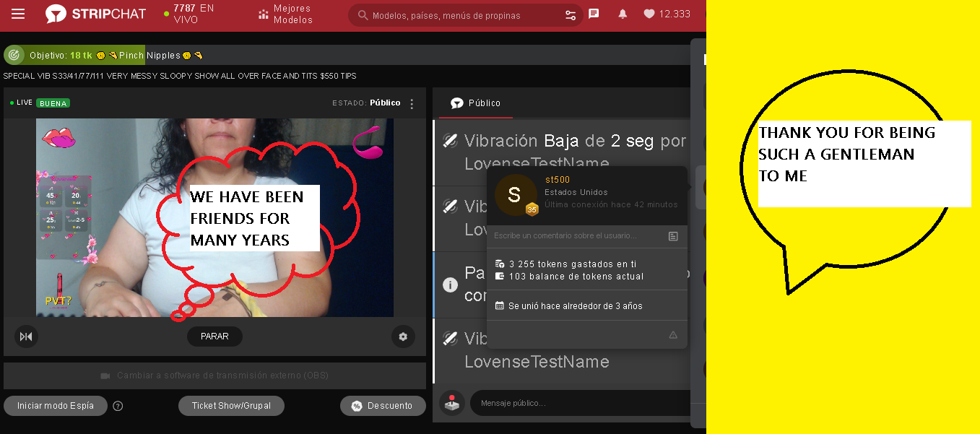
Task: Click the report warning triangle icon
Action: coord(672,334)
